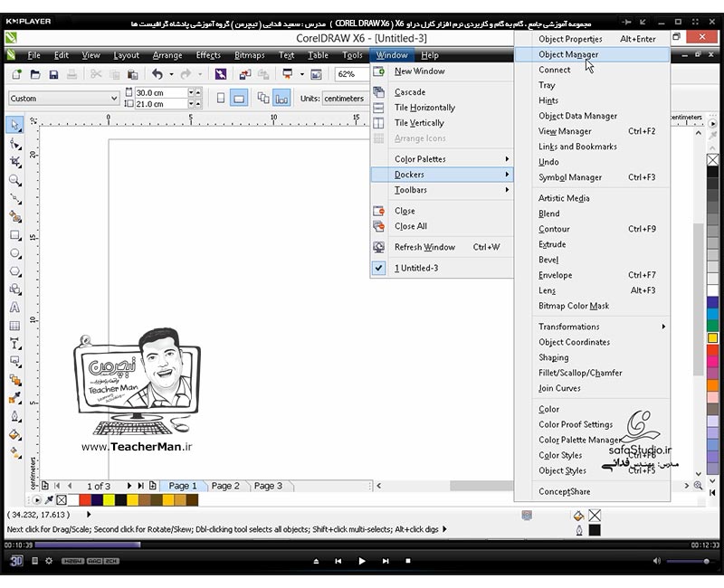724x588 pixels.
Task: Open the Envelope docker entry
Action: [593, 275]
